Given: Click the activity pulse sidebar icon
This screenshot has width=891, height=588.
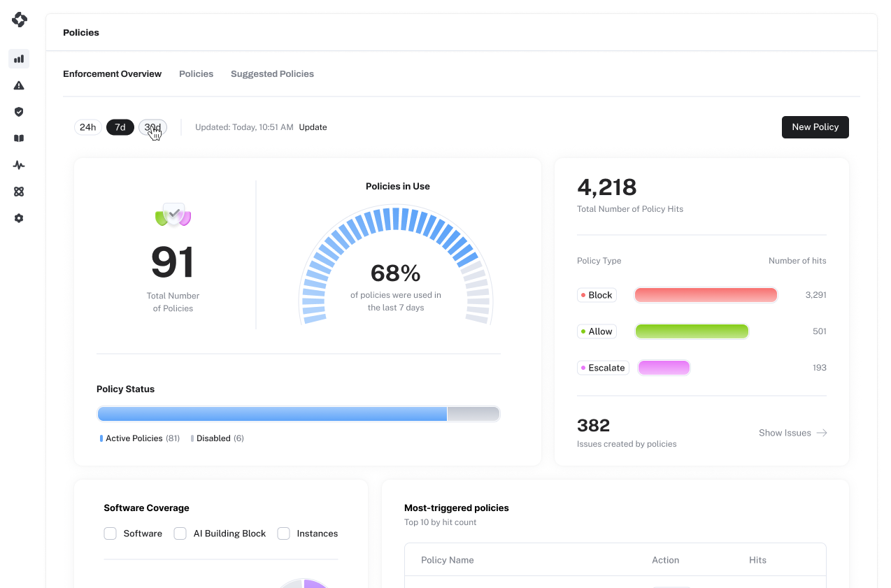Looking at the screenshot, I should click(x=19, y=165).
